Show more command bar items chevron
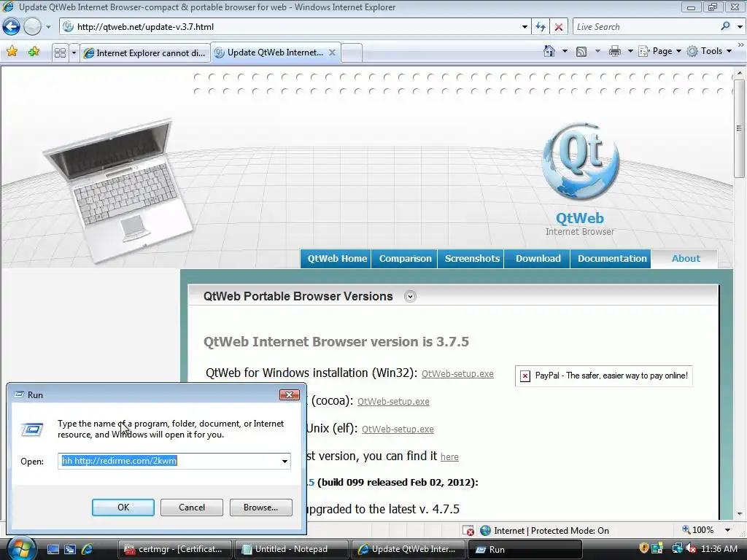 click(x=741, y=44)
